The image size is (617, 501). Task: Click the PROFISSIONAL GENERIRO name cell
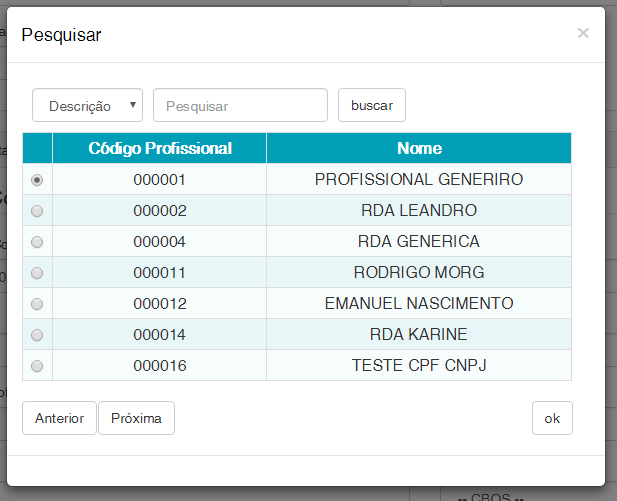pyautogui.click(x=419, y=180)
